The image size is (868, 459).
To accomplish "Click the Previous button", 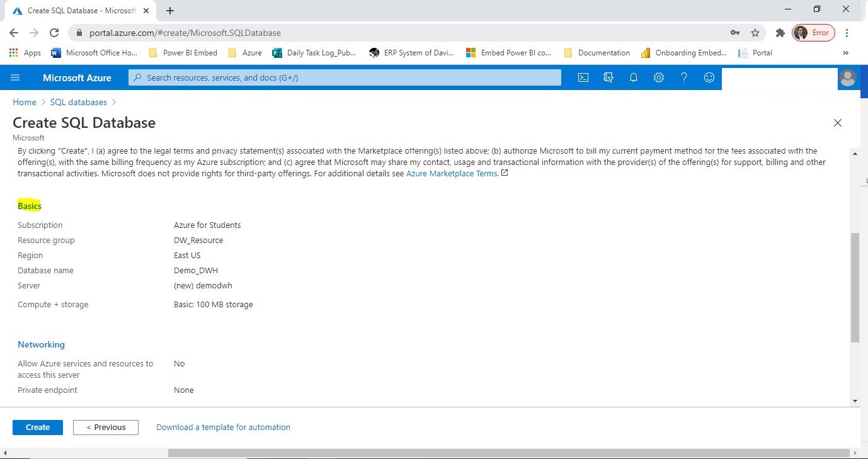I will click(106, 427).
